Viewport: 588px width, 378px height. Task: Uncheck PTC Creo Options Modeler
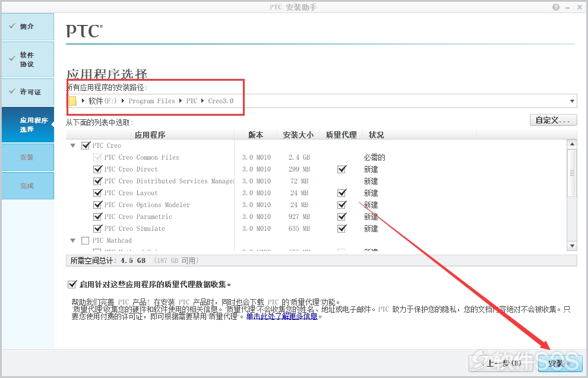pos(97,205)
